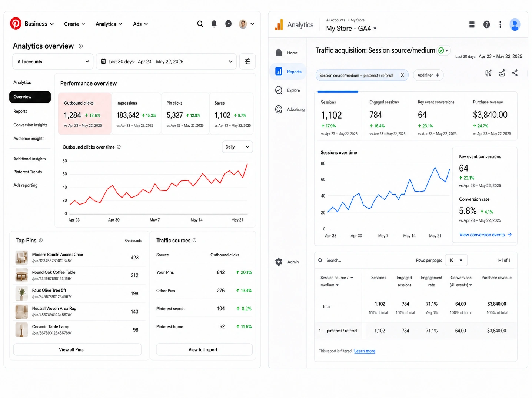Open the Google apps grid icon

click(472, 24)
